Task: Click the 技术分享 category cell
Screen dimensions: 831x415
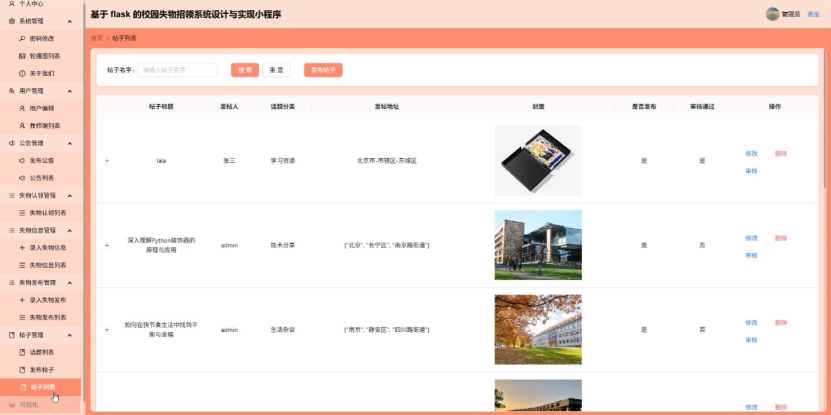Action: click(x=282, y=245)
